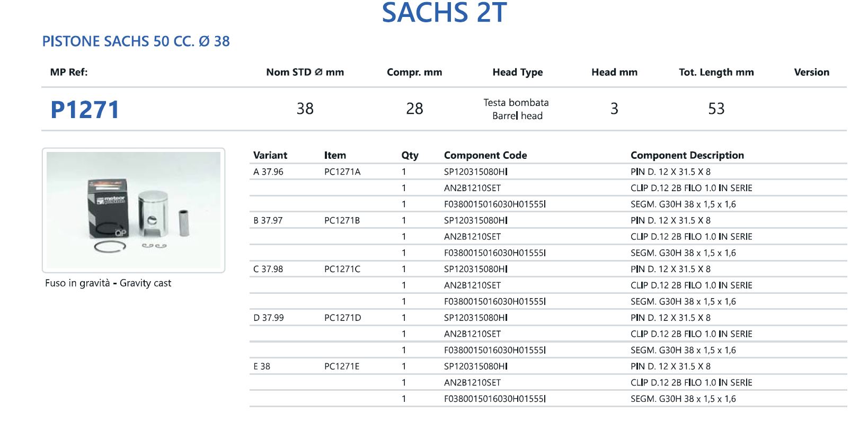
Task: Select variant E 38 row label
Action: [x=262, y=366]
